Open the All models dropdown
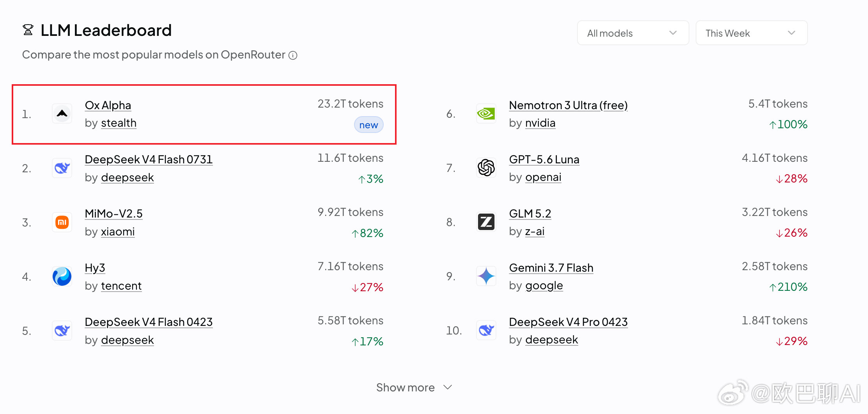The image size is (868, 414). click(633, 33)
